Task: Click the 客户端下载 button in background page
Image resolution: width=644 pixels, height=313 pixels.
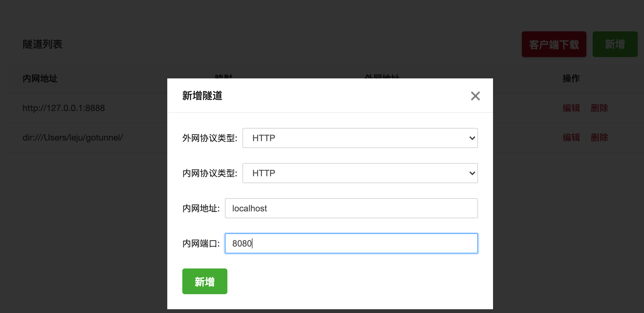Action: tap(554, 44)
